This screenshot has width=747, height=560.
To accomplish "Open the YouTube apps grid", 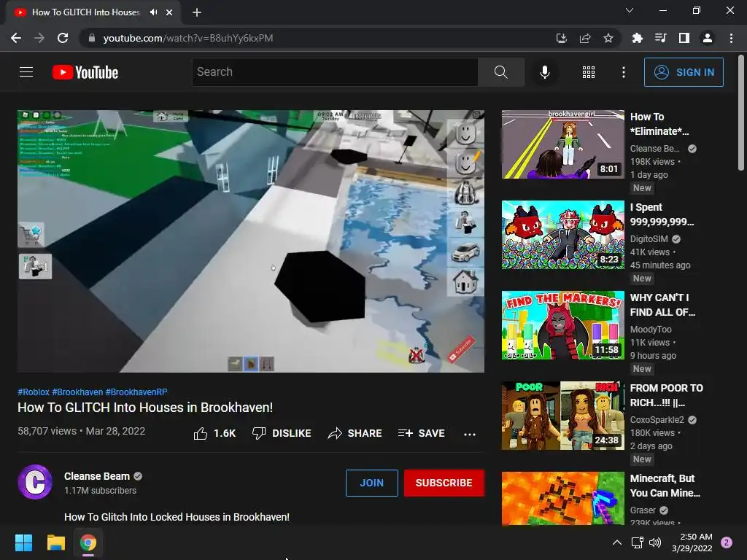I will pos(589,72).
